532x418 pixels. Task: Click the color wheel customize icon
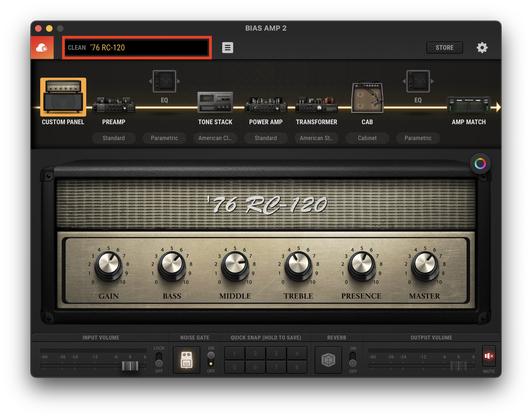click(x=480, y=164)
